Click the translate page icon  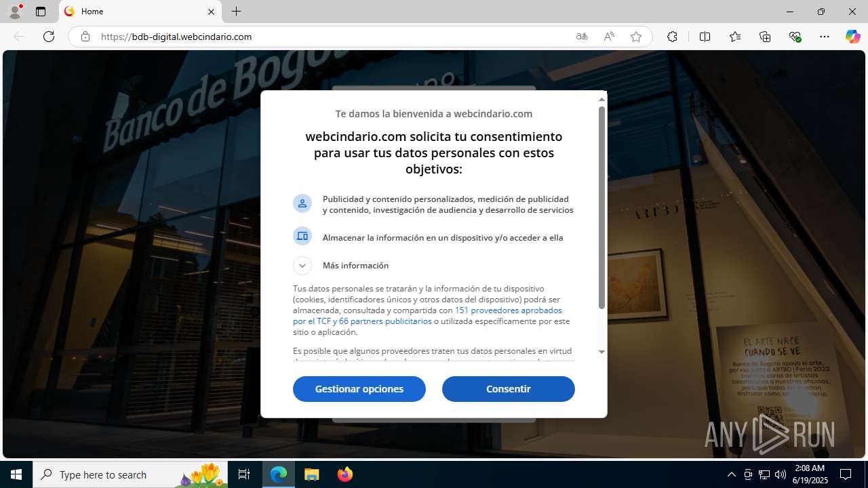click(x=581, y=37)
